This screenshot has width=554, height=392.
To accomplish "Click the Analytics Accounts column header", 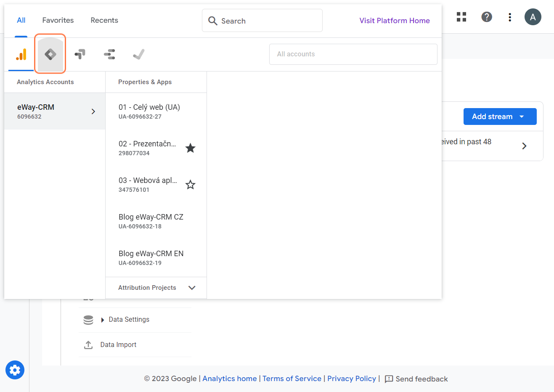I will pyautogui.click(x=45, y=82).
